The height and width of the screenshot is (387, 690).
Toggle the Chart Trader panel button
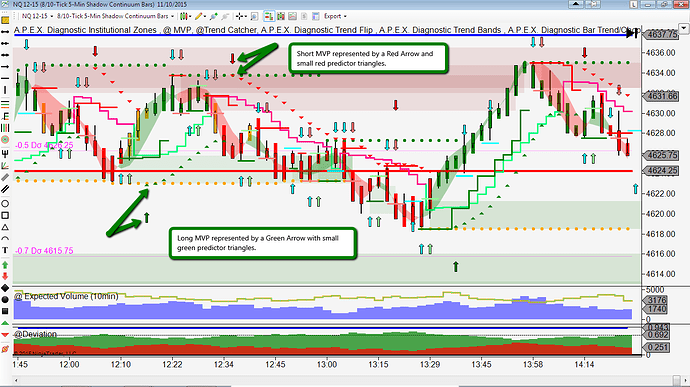(x=268, y=16)
